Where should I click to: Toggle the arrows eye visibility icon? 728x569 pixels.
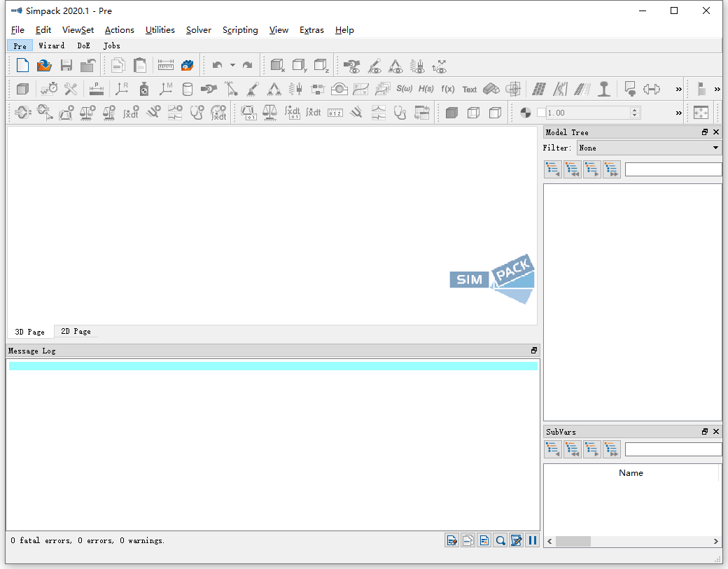[439, 66]
